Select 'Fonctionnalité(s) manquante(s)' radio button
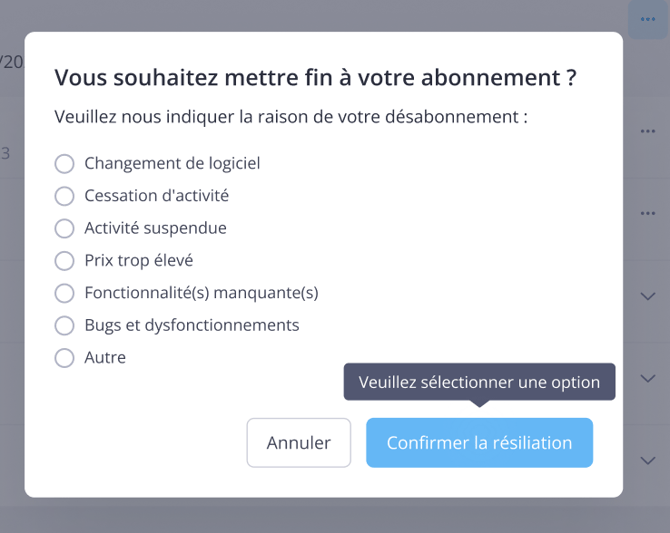The width and height of the screenshot is (670, 533). pyautogui.click(x=65, y=293)
